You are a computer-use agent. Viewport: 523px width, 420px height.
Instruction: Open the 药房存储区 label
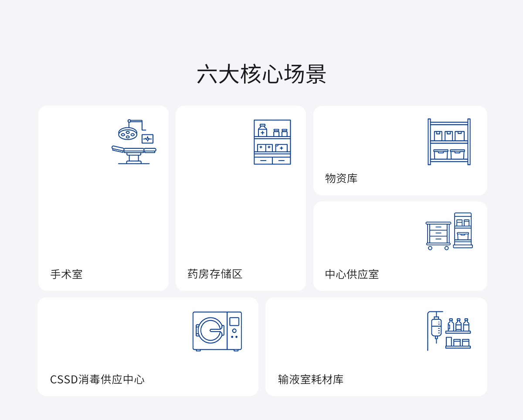[x=215, y=274]
